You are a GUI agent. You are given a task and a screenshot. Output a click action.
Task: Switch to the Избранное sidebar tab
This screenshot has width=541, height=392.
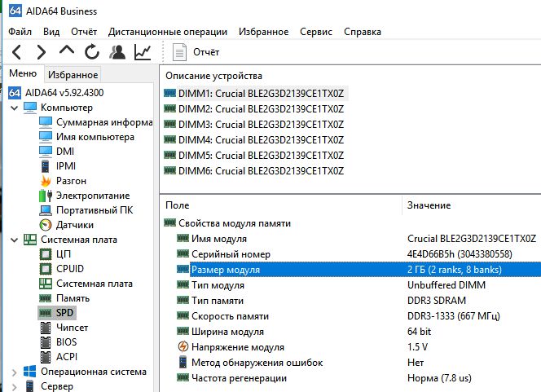click(x=73, y=74)
